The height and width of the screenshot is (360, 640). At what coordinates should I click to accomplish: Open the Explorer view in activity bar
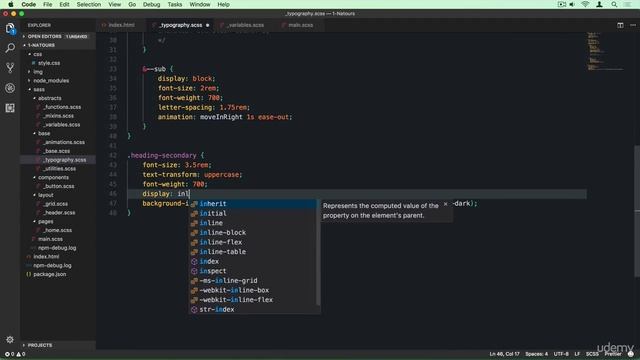tap(10, 29)
